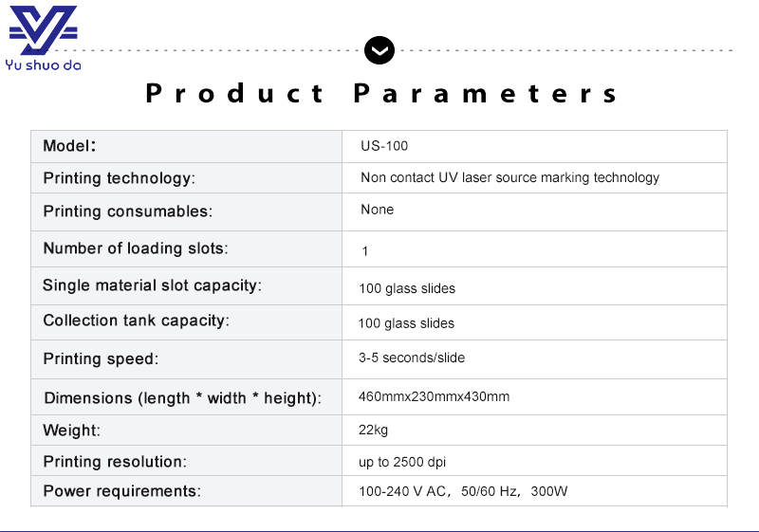
Task: Select the Weight label cell
Action: [x=71, y=431]
